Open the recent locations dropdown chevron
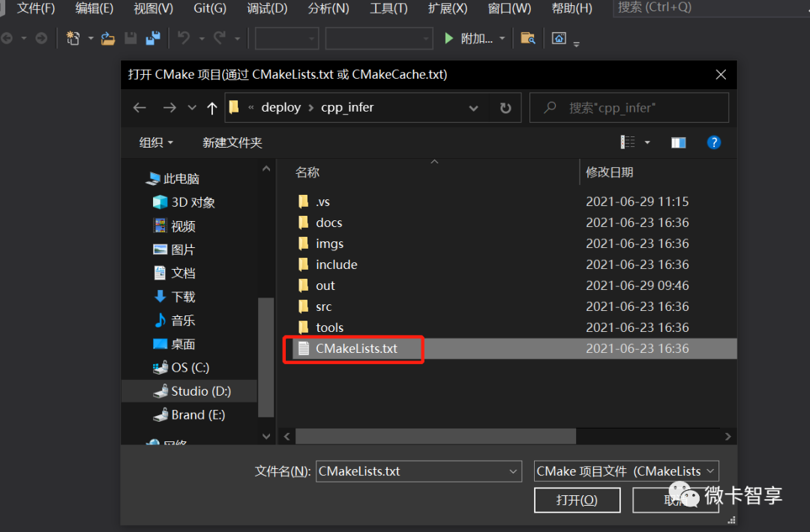 tap(192, 108)
